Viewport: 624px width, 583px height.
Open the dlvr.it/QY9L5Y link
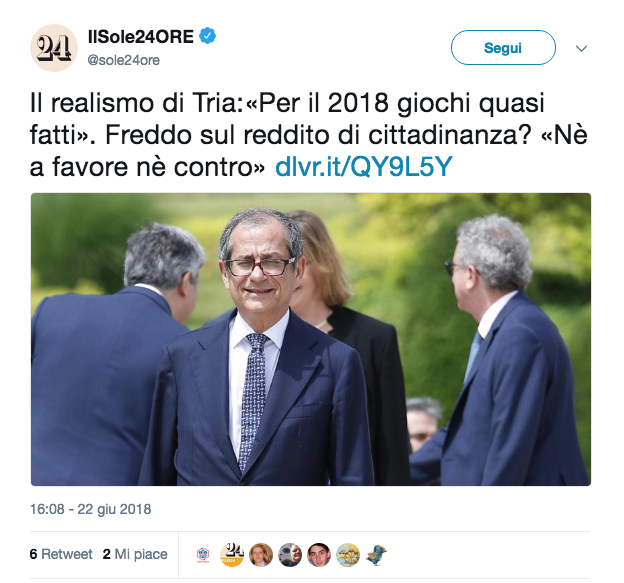coord(364,166)
